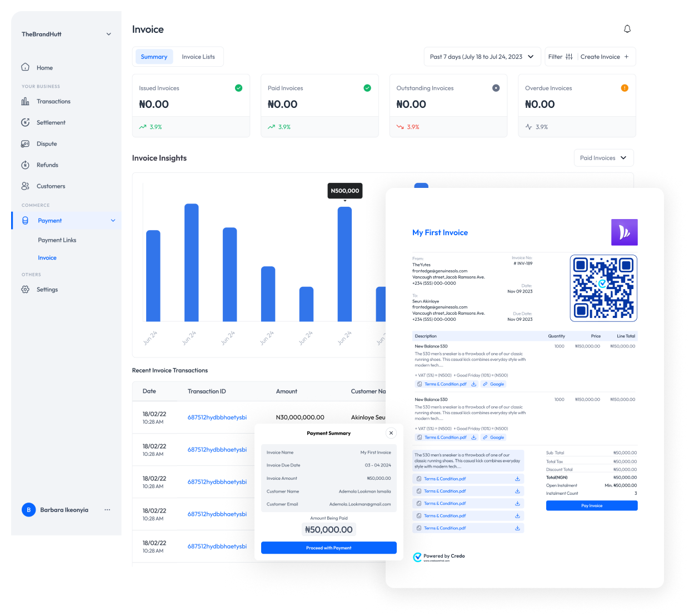This screenshot has height=616, width=689.
Task: Download last Terms & Condition.pdf in attachment list
Action: click(x=517, y=528)
